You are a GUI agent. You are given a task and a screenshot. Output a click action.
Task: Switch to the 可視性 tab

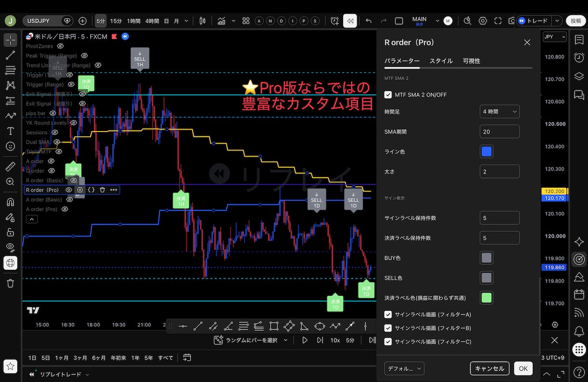pos(471,61)
